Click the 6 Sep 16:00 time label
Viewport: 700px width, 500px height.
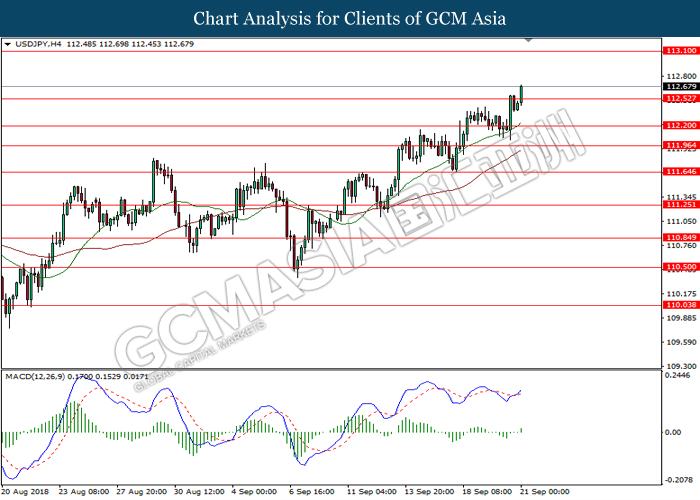point(312,492)
